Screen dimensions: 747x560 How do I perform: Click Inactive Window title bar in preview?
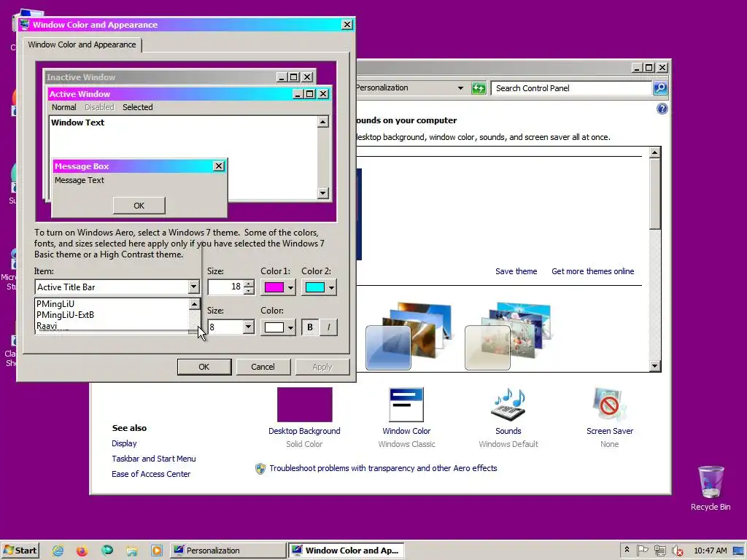[160, 77]
